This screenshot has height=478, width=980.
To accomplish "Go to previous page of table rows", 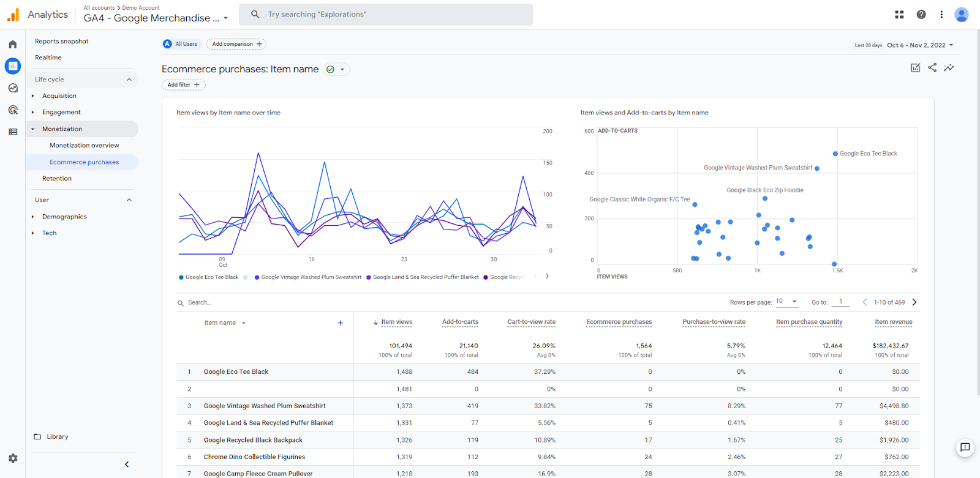I will click(x=865, y=302).
